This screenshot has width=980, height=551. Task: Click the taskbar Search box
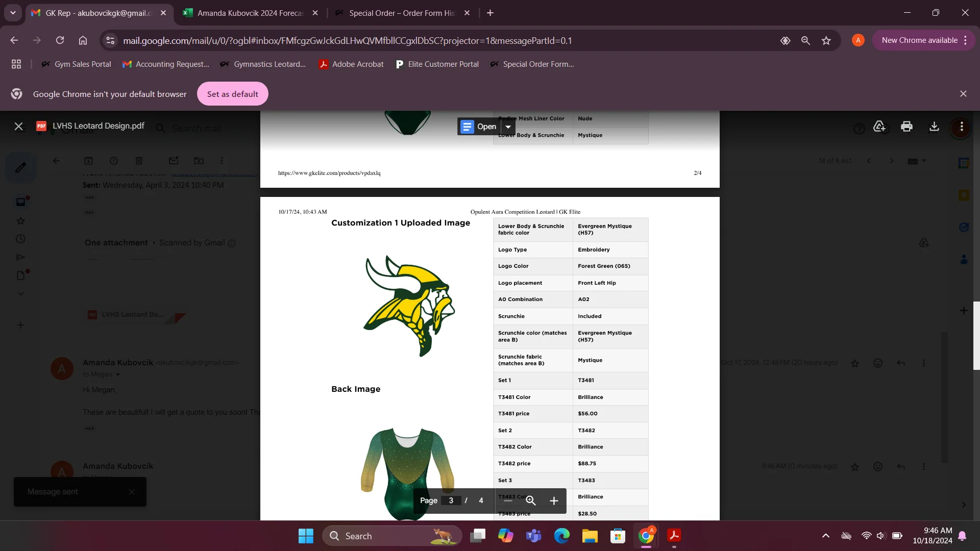pyautogui.click(x=392, y=536)
